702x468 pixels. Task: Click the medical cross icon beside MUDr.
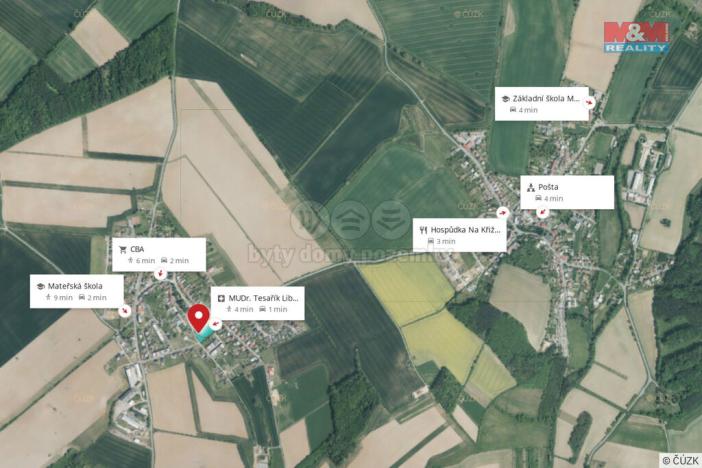pos(221,298)
